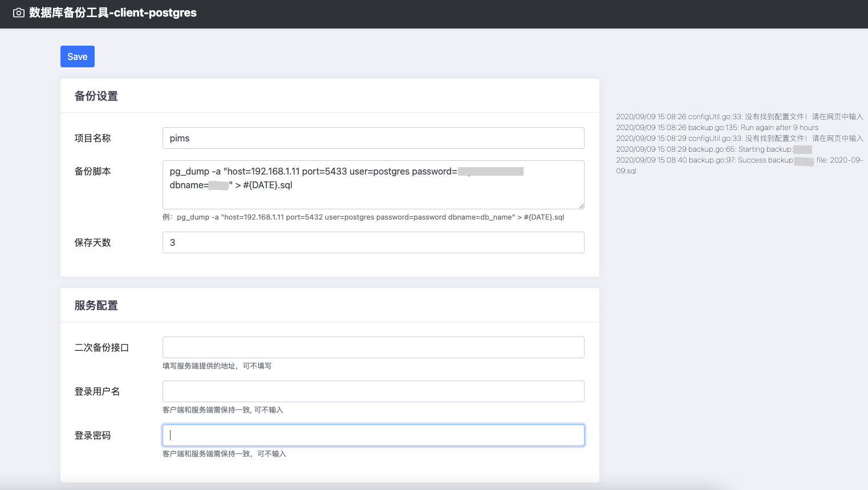Click the 保存天数 field label

[92, 242]
